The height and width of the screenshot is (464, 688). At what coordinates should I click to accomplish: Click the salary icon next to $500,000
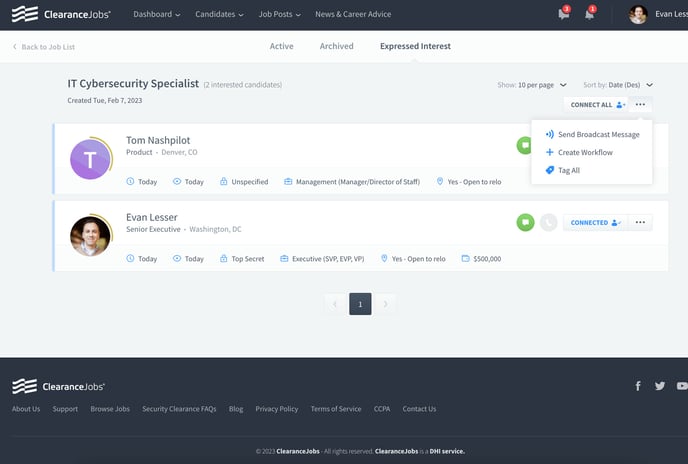click(x=466, y=259)
